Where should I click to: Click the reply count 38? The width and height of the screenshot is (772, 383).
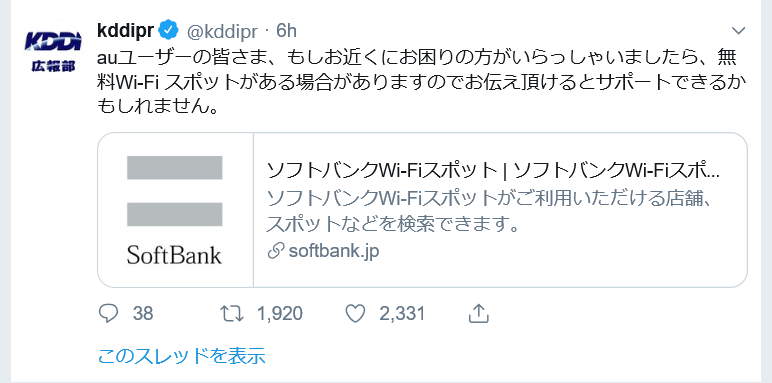coord(143,314)
